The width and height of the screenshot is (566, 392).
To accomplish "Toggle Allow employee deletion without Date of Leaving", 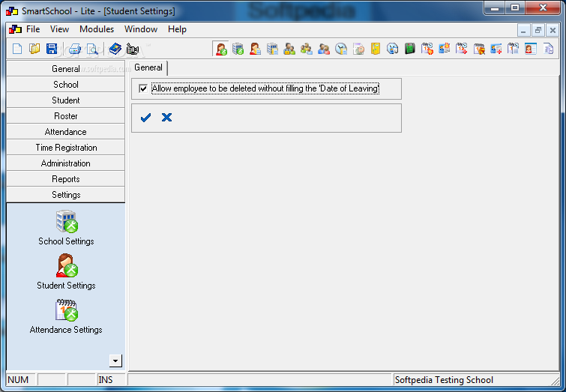I will point(143,88).
